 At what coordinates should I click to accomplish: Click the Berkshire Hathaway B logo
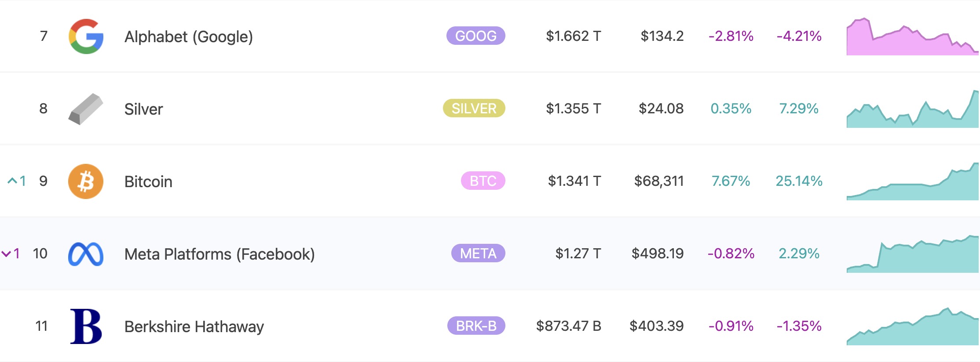coord(86,326)
